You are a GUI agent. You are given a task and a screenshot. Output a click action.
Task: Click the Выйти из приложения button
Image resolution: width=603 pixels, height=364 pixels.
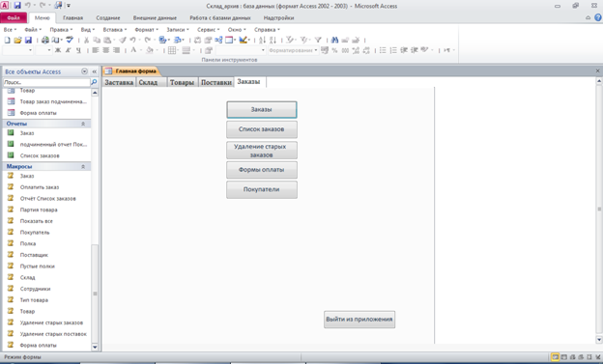[x=359, y=320]
